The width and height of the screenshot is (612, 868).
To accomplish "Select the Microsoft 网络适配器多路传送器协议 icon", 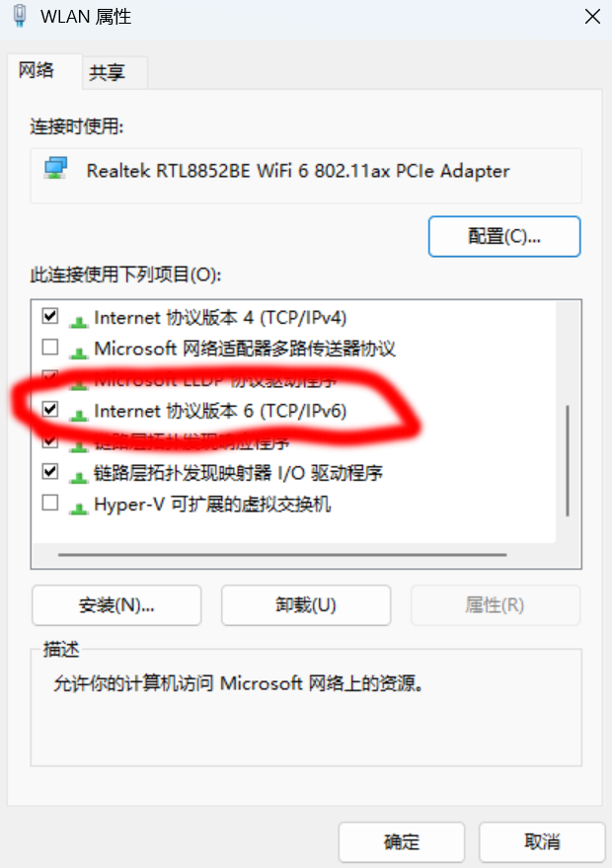I will pyautogui.click(x=79, y=351).
